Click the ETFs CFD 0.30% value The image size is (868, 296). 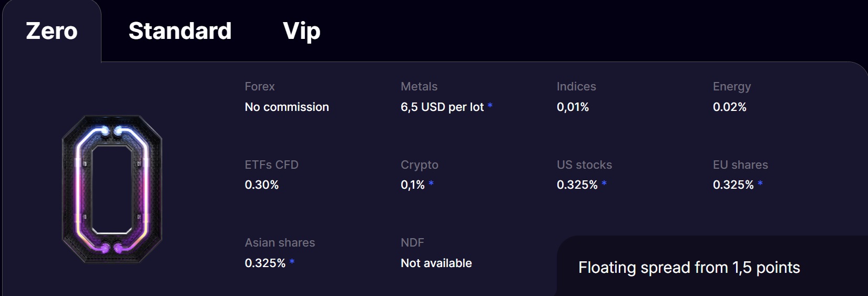[x=261, y=185]
